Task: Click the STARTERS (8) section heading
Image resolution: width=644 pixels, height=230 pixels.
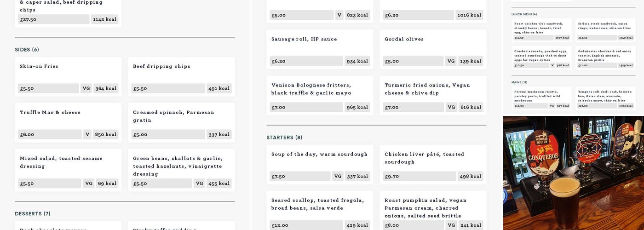Action: pyautogui.click(x=284, y=138)
